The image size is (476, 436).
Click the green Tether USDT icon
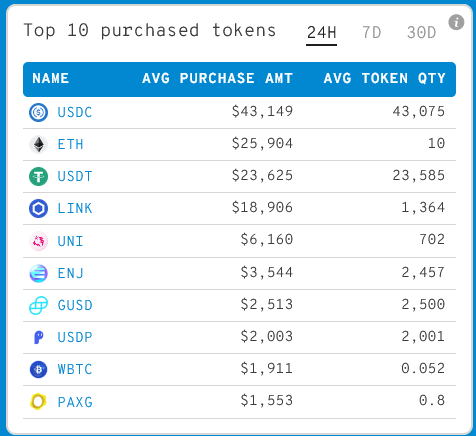pyautogui.click(x=38, y=176)
